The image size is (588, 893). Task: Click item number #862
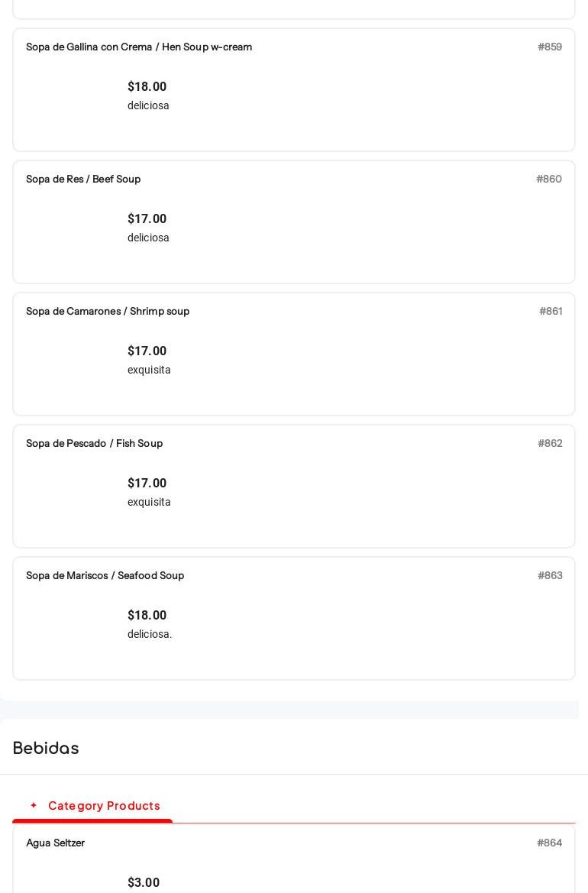click(x=550, y=444)
